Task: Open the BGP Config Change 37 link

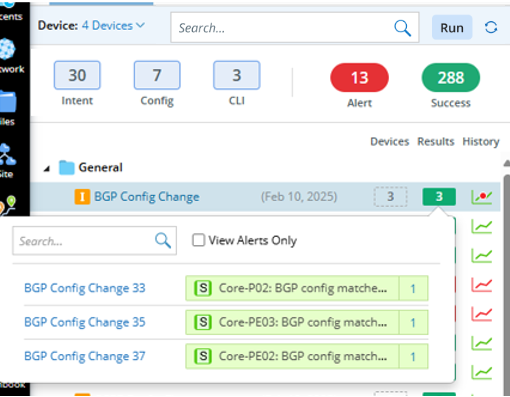Action: [x=85, y=356]
